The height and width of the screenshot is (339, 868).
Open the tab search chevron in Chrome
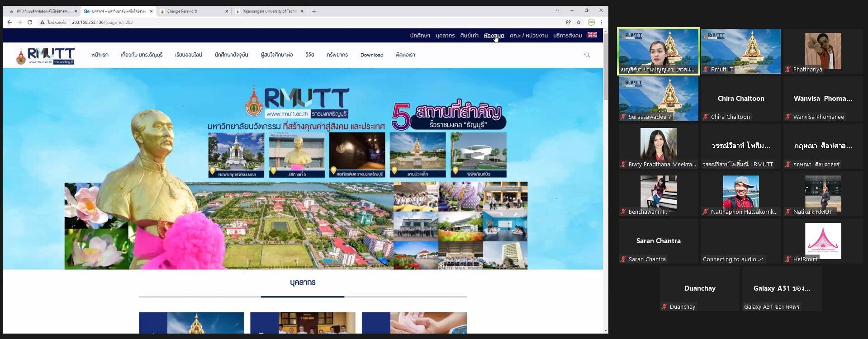click(x=557, y=10)
